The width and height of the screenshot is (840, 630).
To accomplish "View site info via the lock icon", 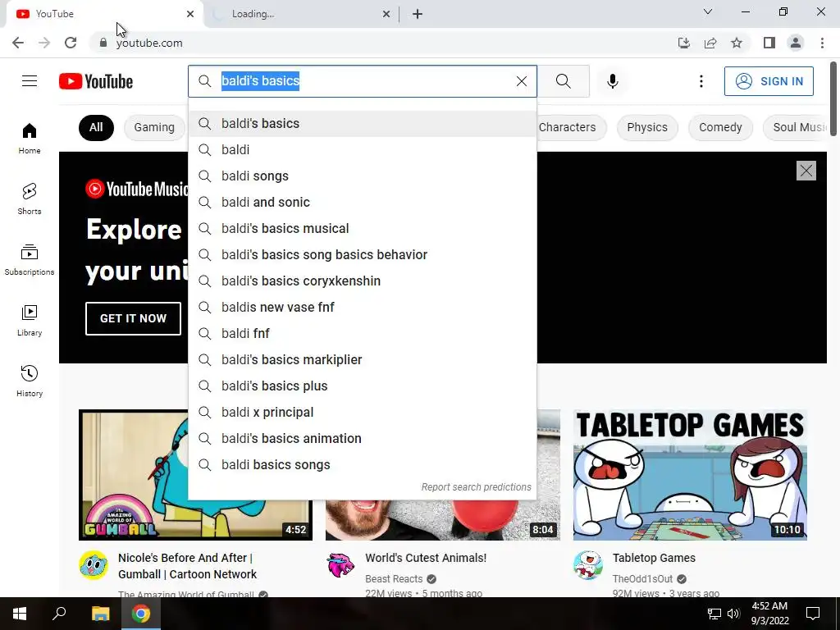I will point(103,43).
